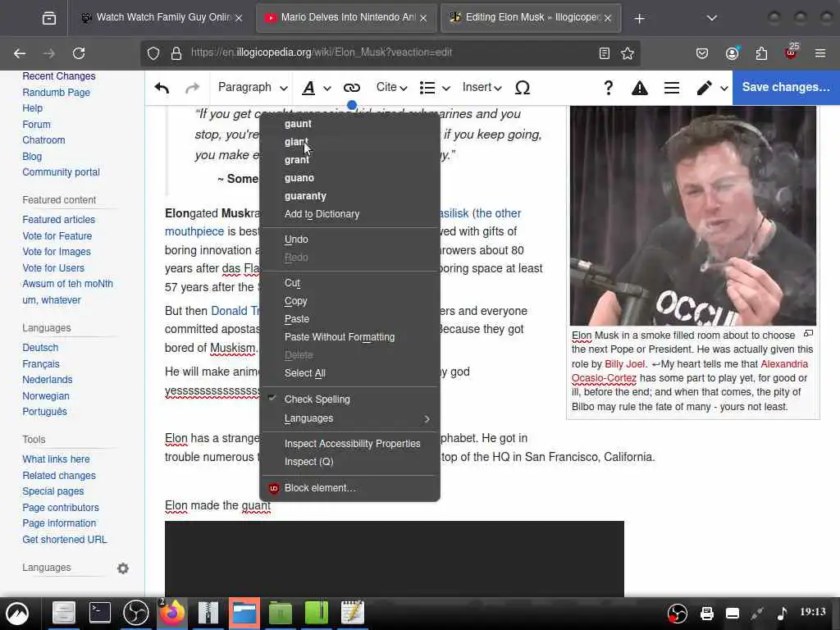This screenshot has width=840, height=630.
Task: Open Vote for Feature link
Action: click(57, 235)
